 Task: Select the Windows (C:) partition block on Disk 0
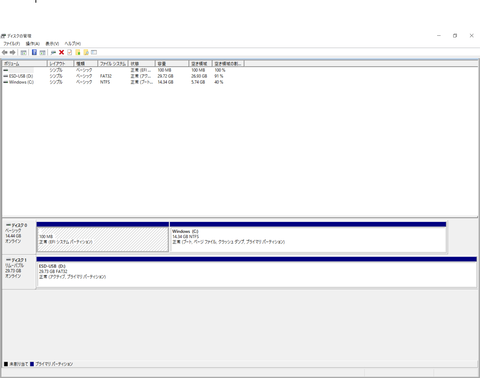308,237
